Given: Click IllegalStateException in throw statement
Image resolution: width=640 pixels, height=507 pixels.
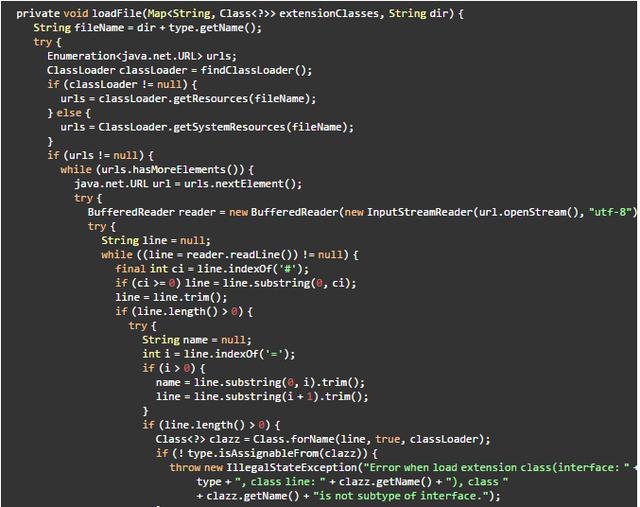Looking at the screenshot, I should (x=291, y=468).
